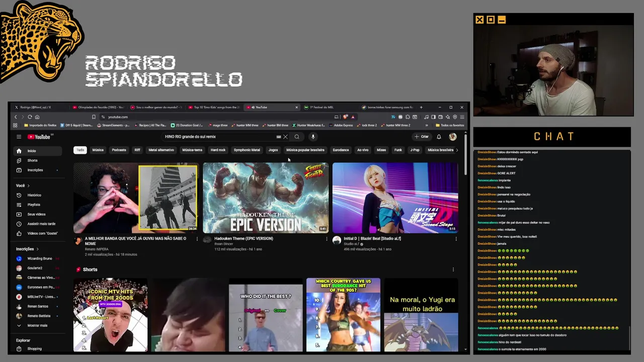Open Goularte2 channel
Viewport: 644px width, 362px height.
pos(37,268)
